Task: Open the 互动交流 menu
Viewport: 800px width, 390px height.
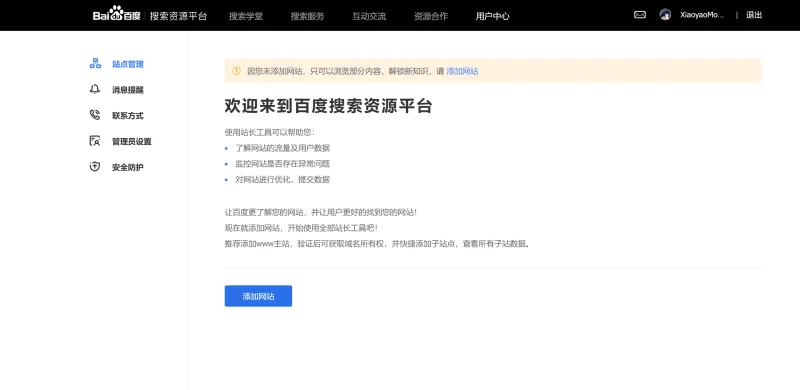Action: tap(369, 16)
